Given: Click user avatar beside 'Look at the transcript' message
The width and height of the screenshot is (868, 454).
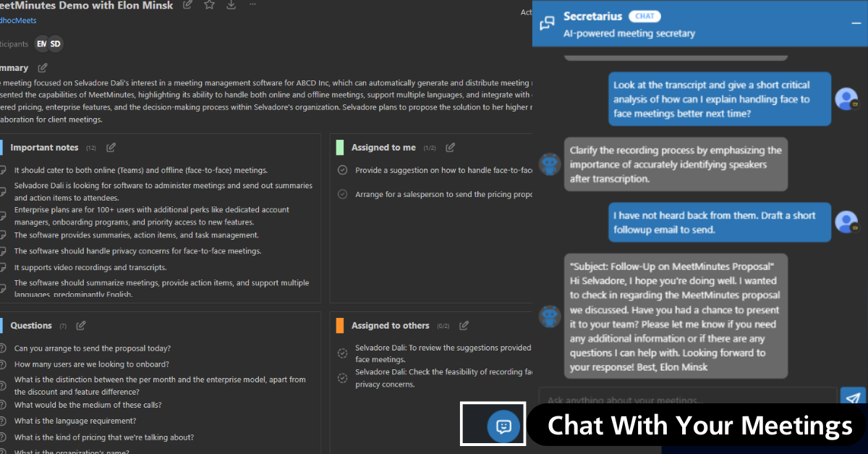Looking at the screenshot, I should click(846, 99).
